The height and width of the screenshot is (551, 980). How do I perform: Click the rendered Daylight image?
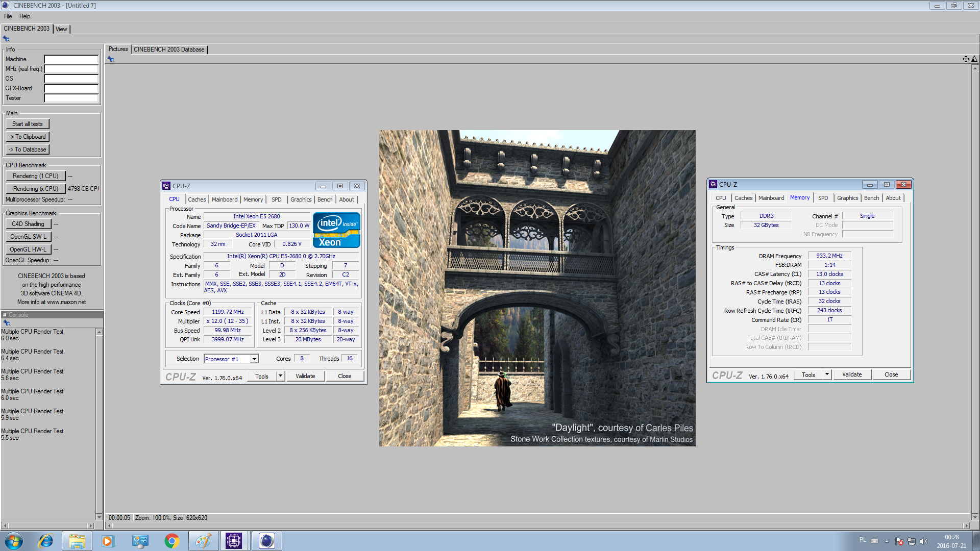(x=537, y=288)
